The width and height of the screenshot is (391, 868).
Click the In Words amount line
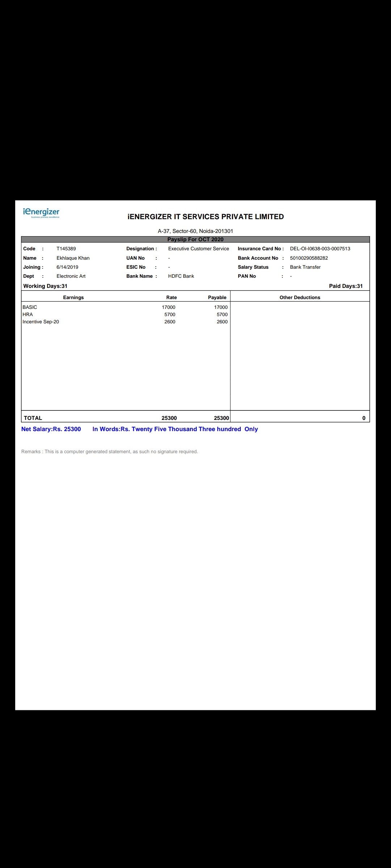pyautogui.click(x=175, y=429)
